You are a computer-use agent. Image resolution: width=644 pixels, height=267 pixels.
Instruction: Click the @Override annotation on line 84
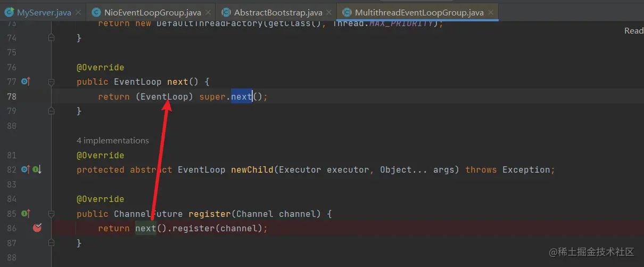point(101,199)
